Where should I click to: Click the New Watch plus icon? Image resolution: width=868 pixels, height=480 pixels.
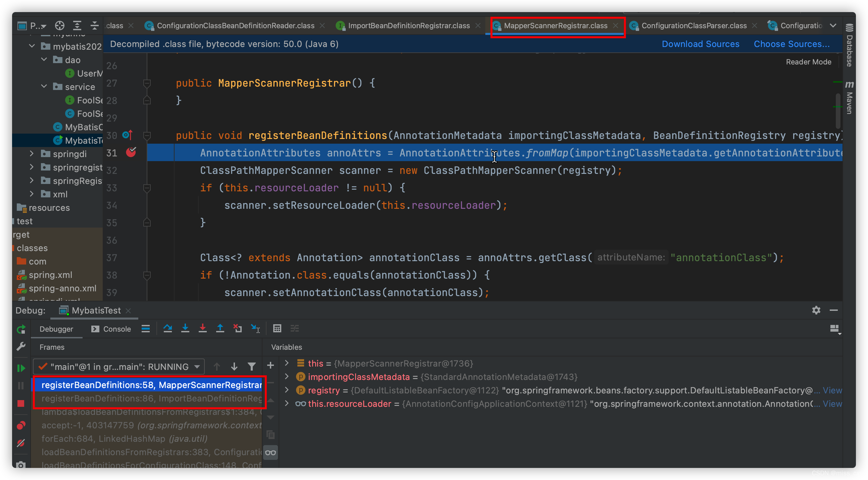270,365
